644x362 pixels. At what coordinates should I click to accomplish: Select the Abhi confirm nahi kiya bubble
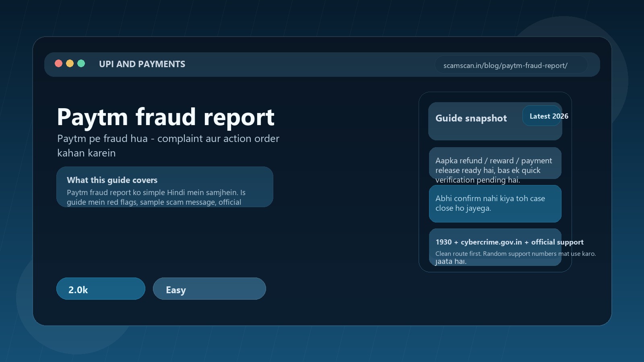click(x=495, y=204)
